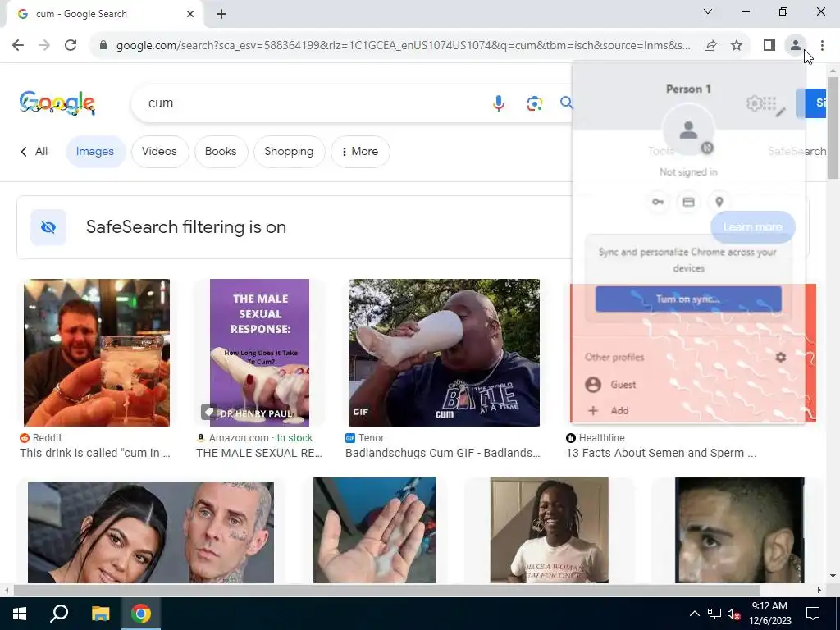Screen dimensions: 840x630
Task: Click the 'Not signed in' text
Action: [688, 172]
